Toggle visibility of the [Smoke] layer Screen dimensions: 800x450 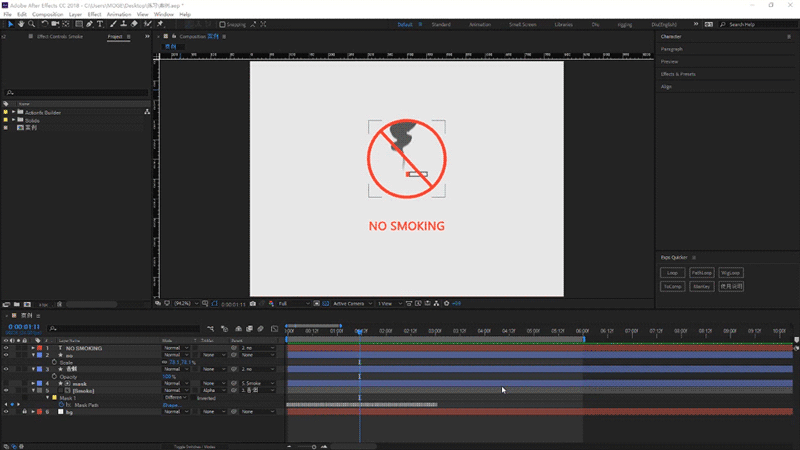coord(6,391)
